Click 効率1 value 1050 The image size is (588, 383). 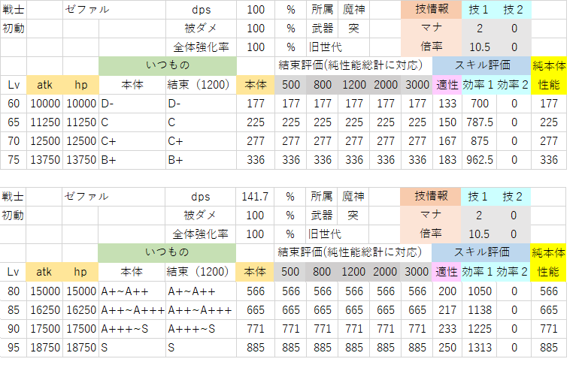(x=480, y=291)
